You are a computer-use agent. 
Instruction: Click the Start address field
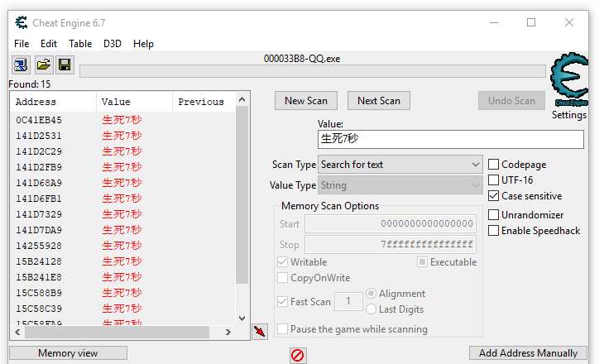(x=391, y=223)
